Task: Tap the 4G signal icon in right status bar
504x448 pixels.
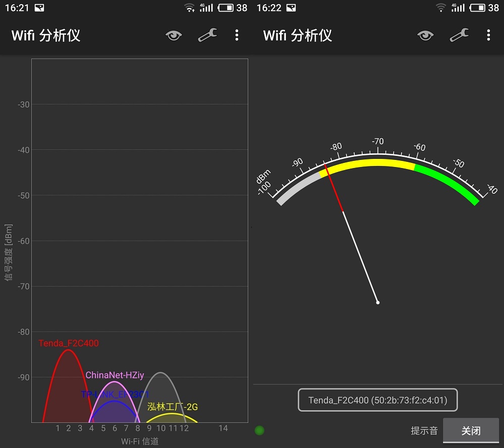Action: (458, 8)
